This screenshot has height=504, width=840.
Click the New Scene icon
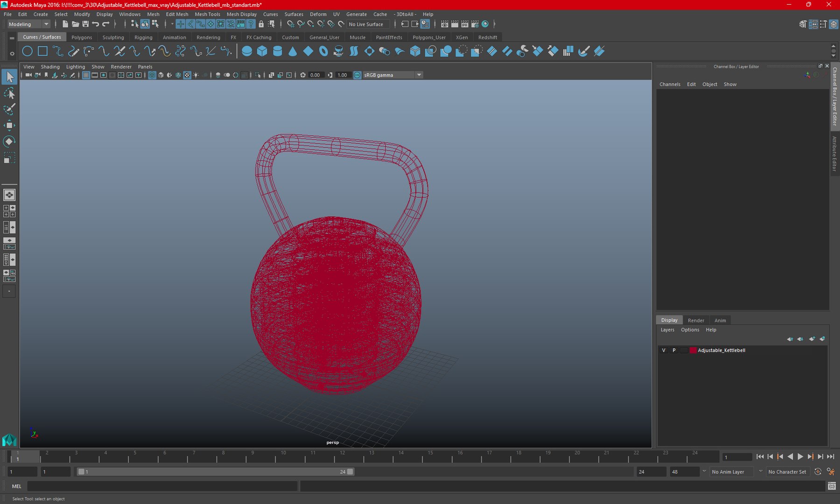pos(65,24)
